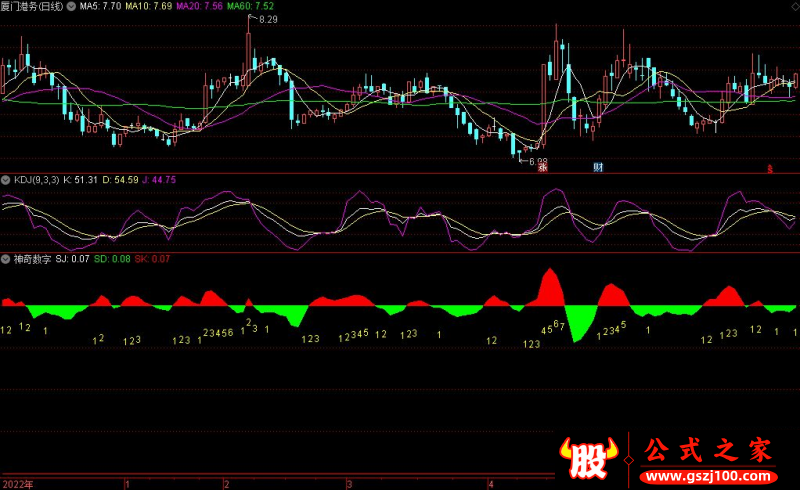Image resolution: width=800 pixels, height=490 pixels.
Task: Click the red $ dividend marker icon
Action: point(770,169)
